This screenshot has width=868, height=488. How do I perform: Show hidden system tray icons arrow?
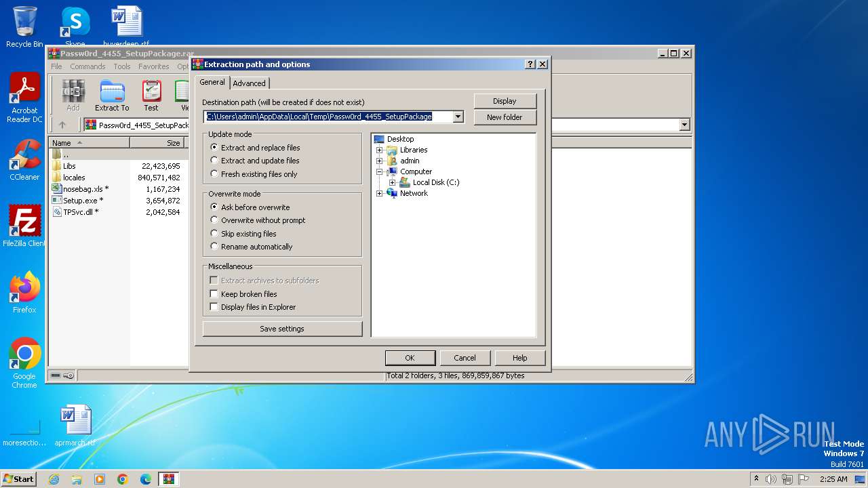756,479
